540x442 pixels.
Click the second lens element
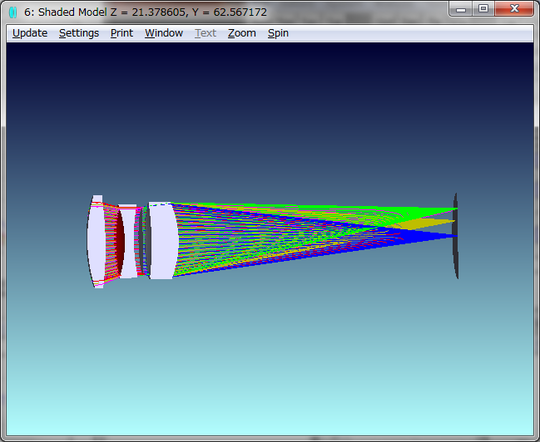pos(129,241)
